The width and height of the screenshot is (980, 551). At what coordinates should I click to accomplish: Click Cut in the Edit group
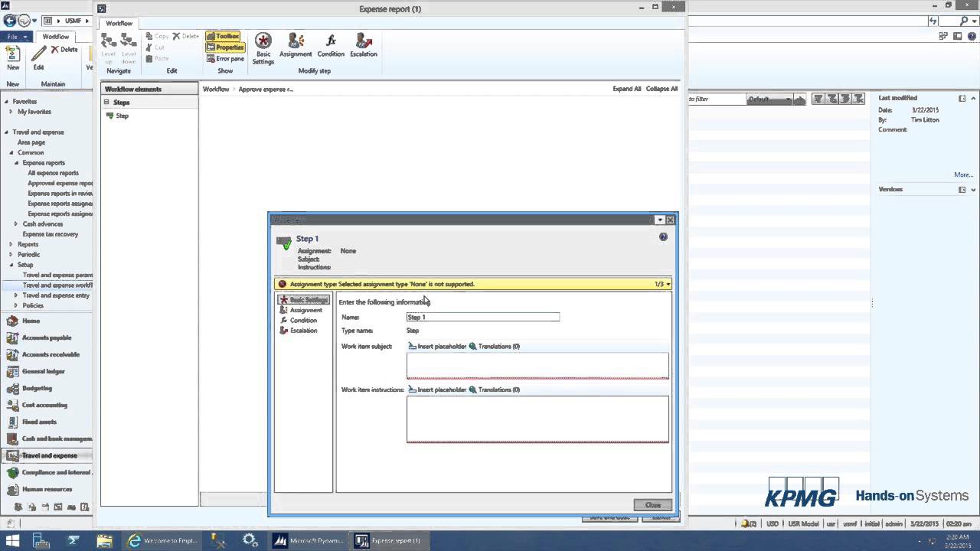155,47
